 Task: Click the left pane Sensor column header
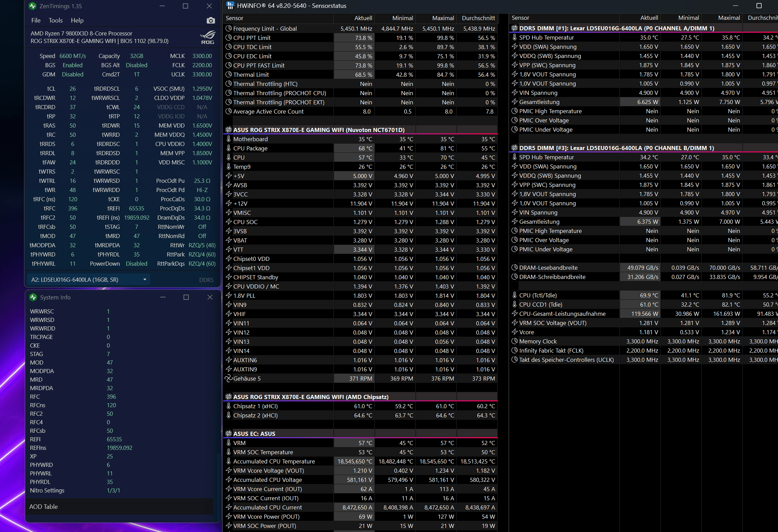[x=278, y=18]
